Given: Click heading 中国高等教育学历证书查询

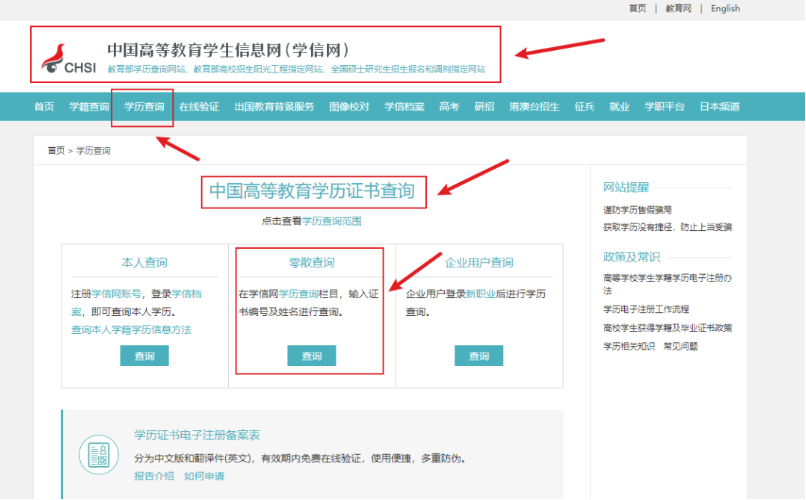Looking at the screenshot, I should point(312,191).
